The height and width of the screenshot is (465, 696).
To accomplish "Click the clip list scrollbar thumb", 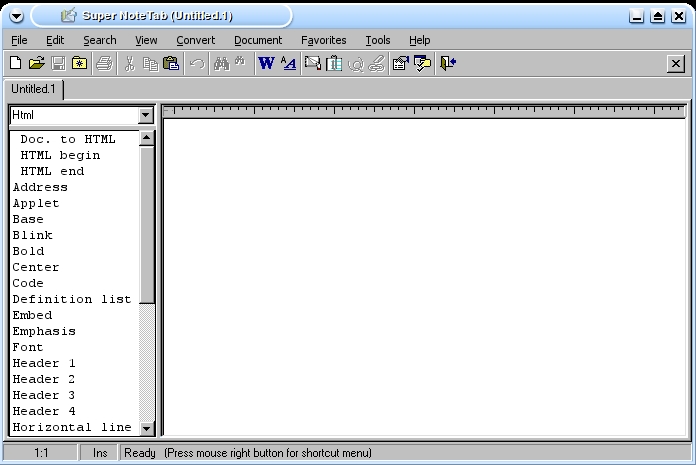I will 146,225.
